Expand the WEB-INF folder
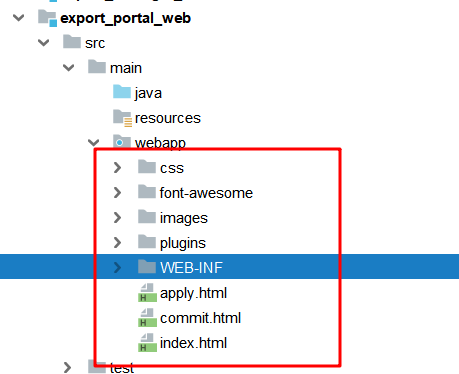 (117, 267)
